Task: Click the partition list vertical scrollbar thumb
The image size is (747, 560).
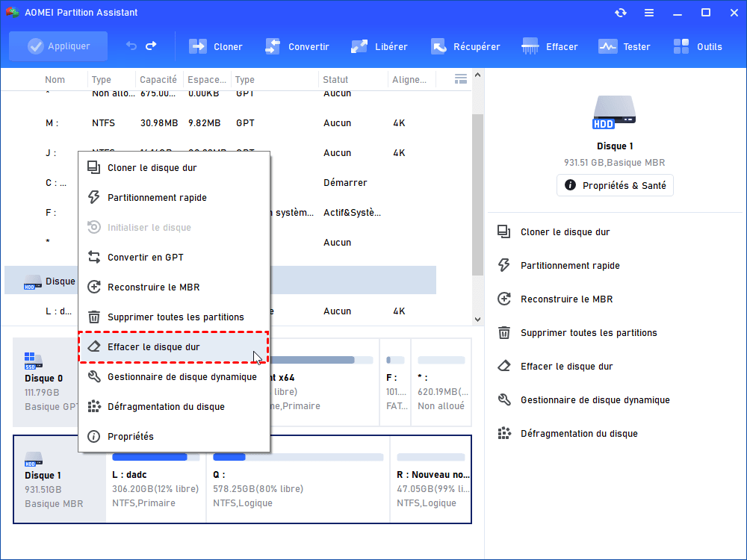Action: (478, 195)
